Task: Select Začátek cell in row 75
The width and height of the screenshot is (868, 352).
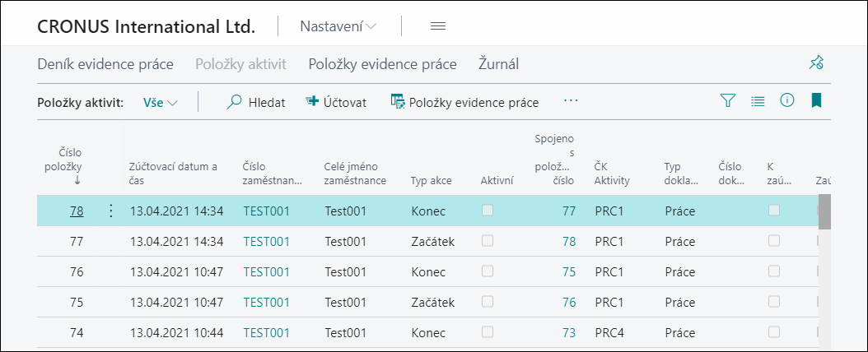Action: coord(433,303)
